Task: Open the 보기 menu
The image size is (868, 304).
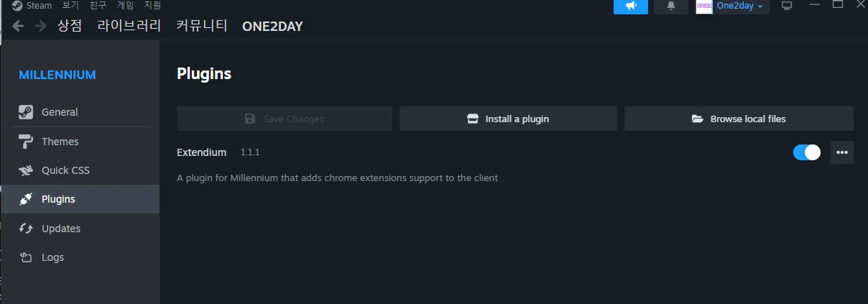Action: pyautogui.click(x=70, y=6)
